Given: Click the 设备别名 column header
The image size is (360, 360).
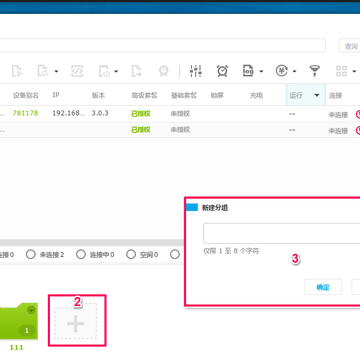Looking at the screenshot, I should tap(26, 95).
